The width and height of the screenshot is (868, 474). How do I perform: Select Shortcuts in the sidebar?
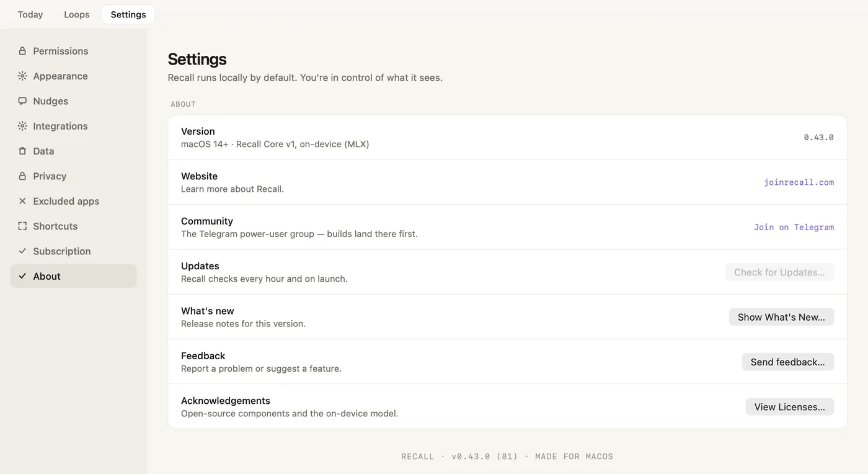pyautogui.click(x=73, y=226)
